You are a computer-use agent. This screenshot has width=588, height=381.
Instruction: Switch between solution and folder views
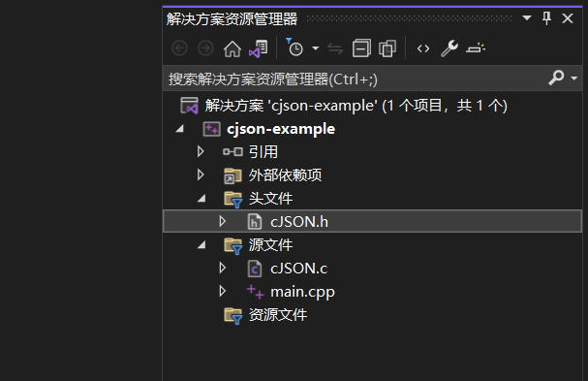pos(259,48)
